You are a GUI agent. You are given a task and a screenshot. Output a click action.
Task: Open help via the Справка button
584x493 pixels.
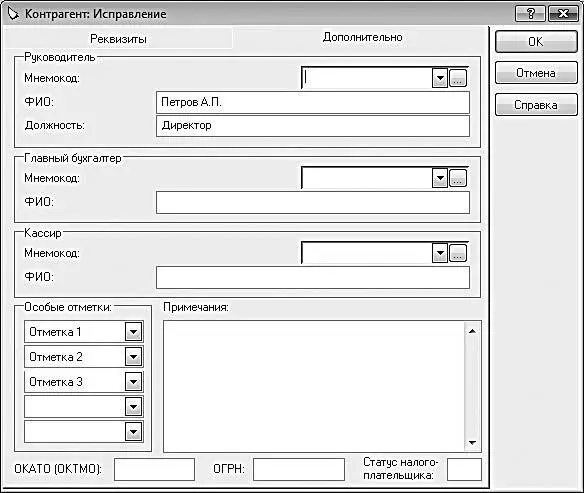[x=536, y=105]
